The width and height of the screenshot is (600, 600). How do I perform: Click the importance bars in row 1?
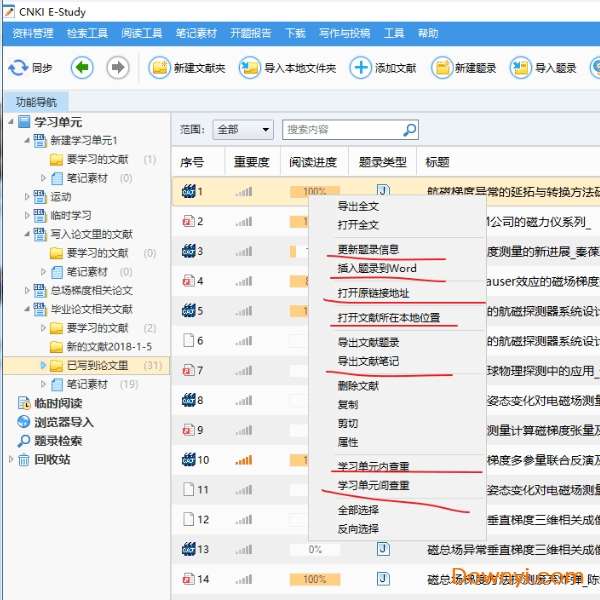pyautogui.click(x=244, y=191)
